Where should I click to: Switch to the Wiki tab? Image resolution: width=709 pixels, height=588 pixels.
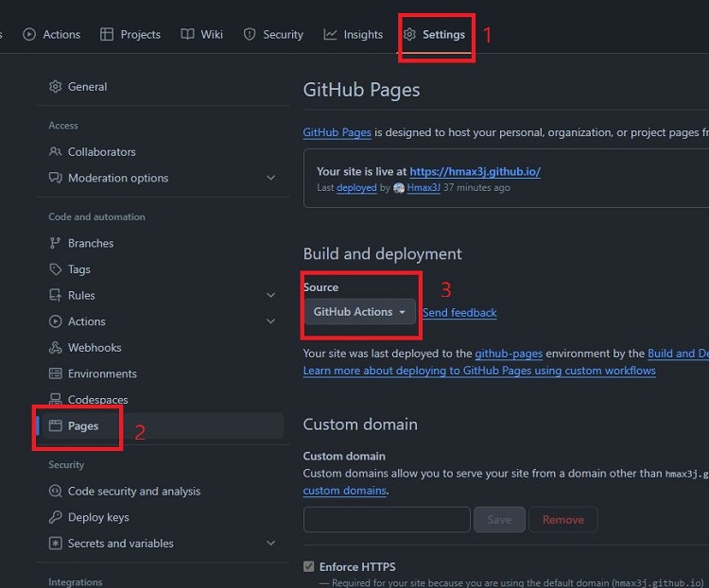[201, 34]
